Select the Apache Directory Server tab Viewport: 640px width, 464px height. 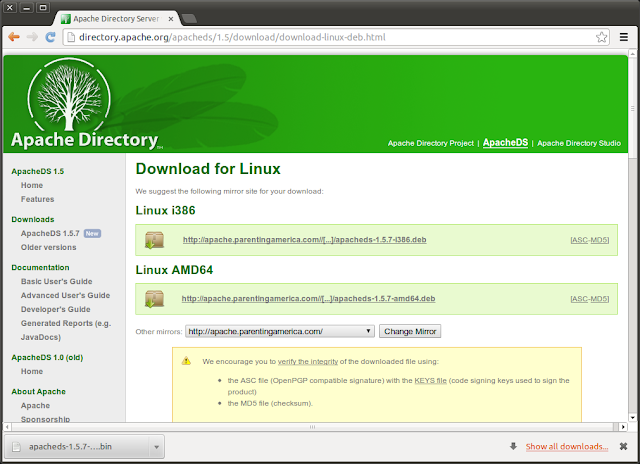pyautogui.click(x=116, y=19)
